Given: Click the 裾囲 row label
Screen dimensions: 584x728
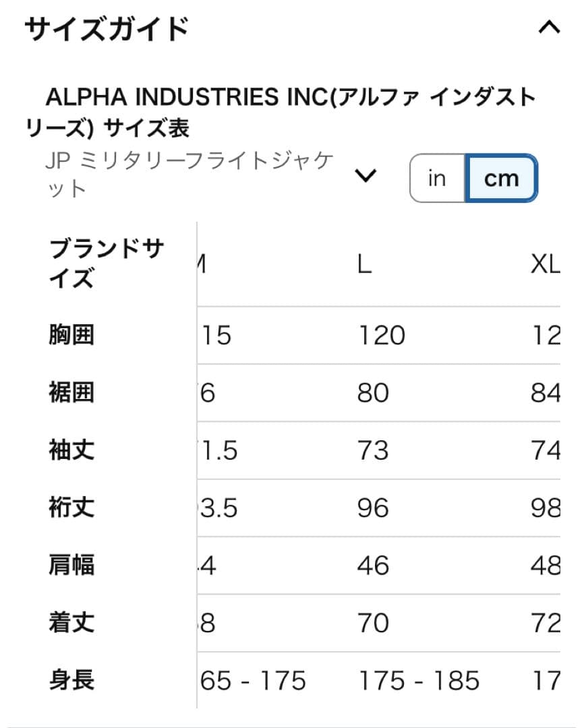Looking at the screenshot, I should (x=70, y=392).
